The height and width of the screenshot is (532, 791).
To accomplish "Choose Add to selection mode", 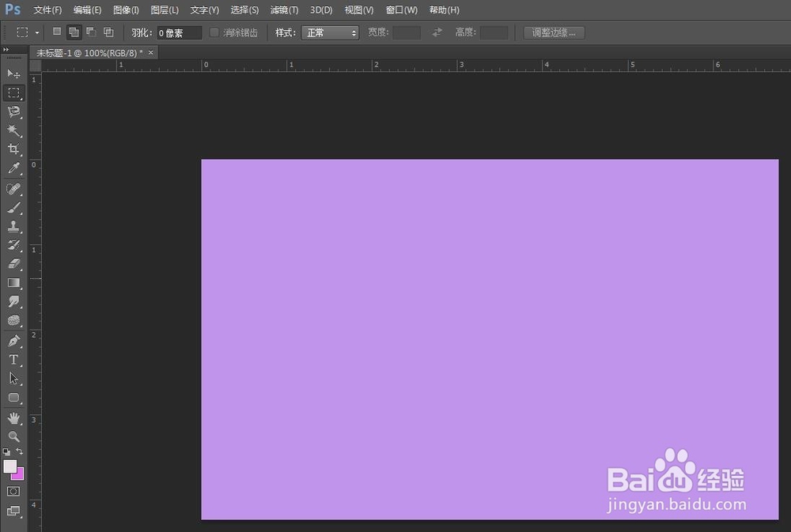I will (74, 32).
